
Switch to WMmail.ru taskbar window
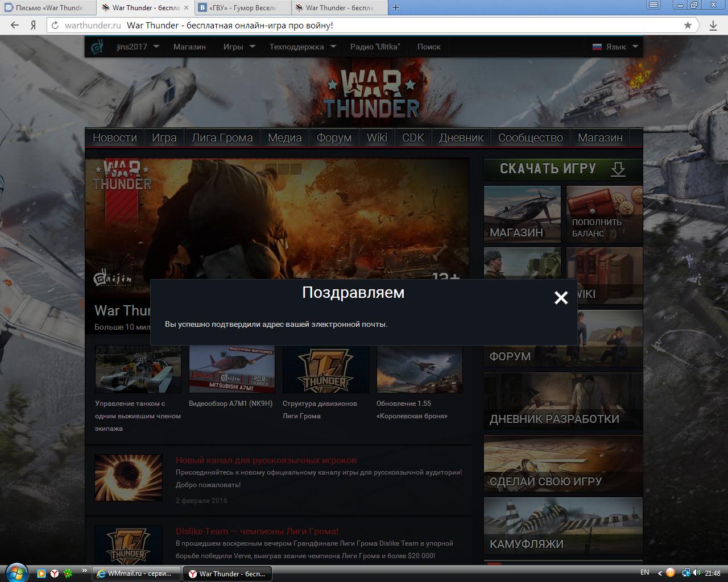coord(136,573)
